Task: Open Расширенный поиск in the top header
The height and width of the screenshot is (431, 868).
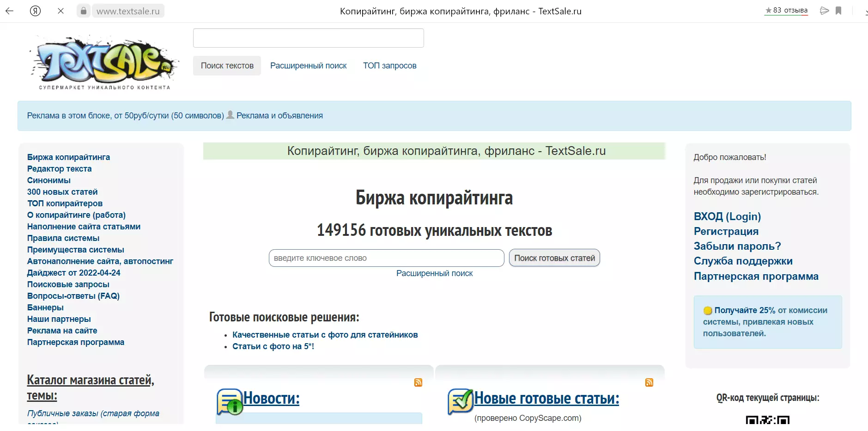Action: point(308,66)
